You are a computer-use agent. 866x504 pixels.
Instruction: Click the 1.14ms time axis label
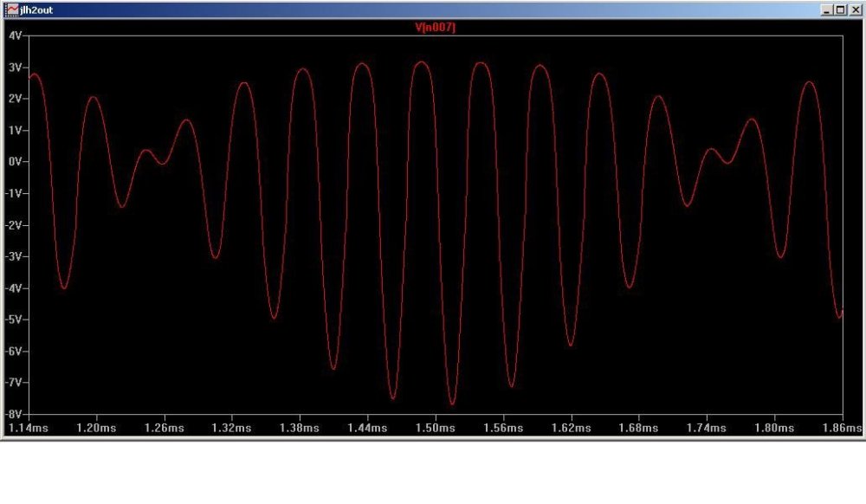click(26, 428)
